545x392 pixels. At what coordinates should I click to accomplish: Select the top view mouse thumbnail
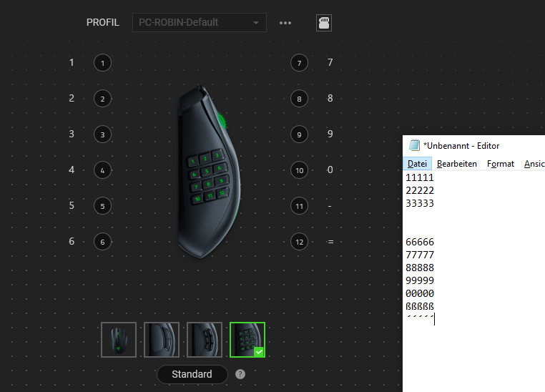[119, 340]
